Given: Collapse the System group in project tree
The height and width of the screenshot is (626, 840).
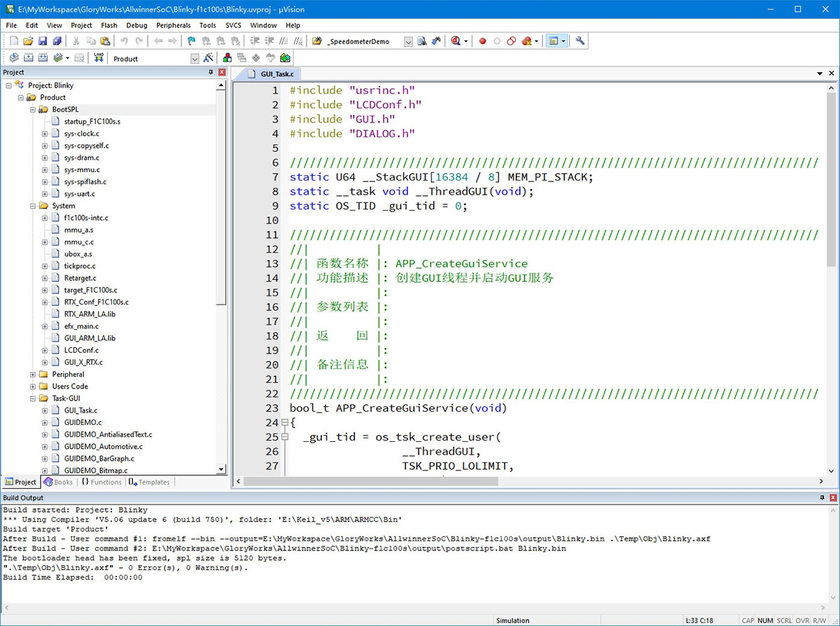Looking at the screenshot, I should pos(33,206).
